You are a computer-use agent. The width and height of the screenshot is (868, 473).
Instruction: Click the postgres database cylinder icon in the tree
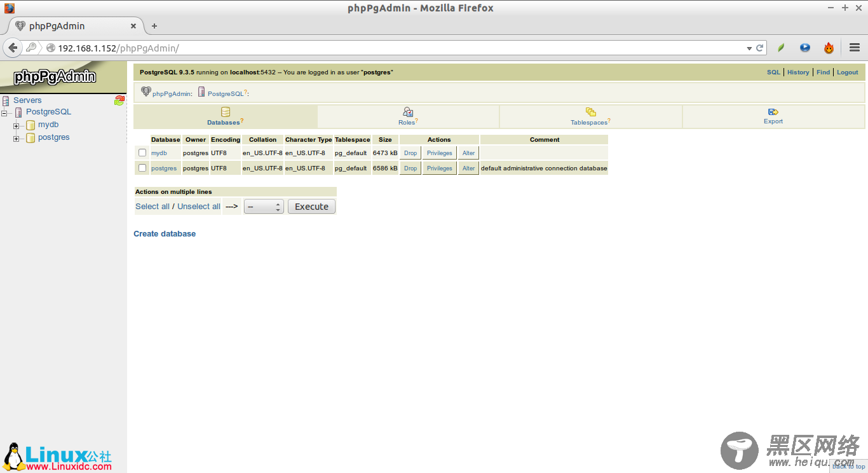[x=31, y=138]
